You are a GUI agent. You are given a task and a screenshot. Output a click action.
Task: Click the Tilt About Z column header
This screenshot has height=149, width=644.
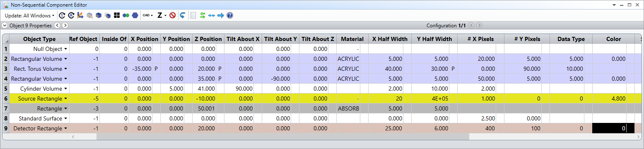pos(318,39)
